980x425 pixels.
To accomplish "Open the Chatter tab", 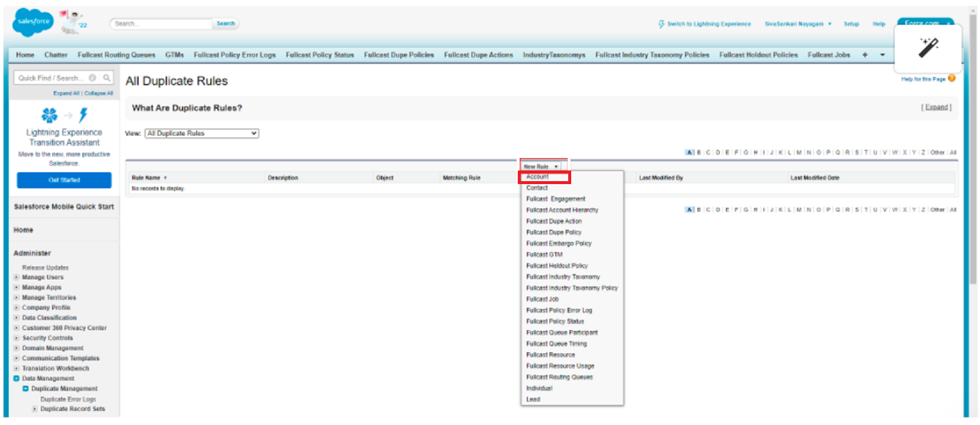I will pyautogui.click(x=56, y=55).
